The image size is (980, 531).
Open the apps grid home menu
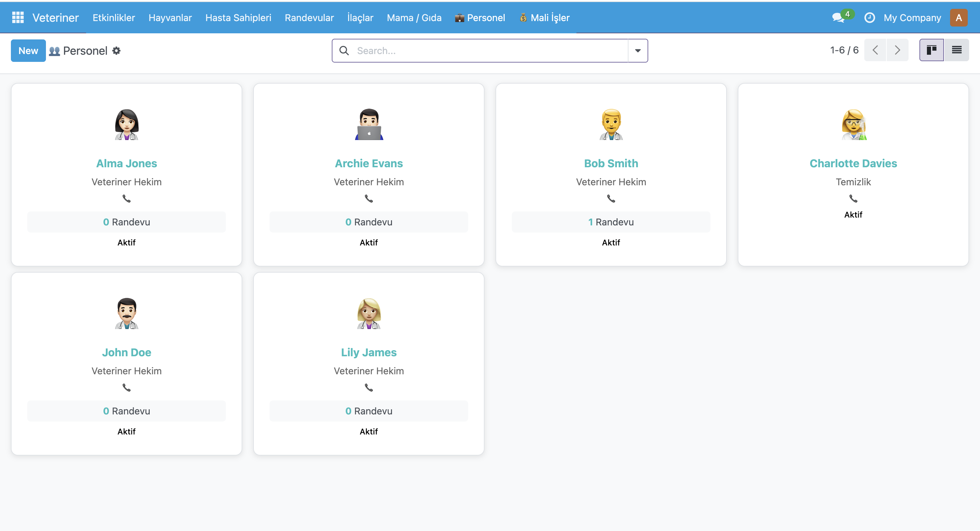[18, 17]
